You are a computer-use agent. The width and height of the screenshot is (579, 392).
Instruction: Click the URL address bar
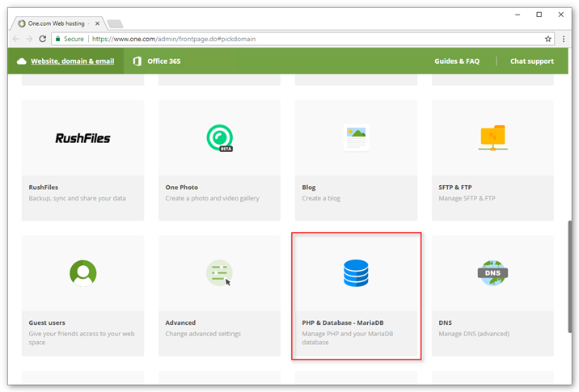pos(302,39)
